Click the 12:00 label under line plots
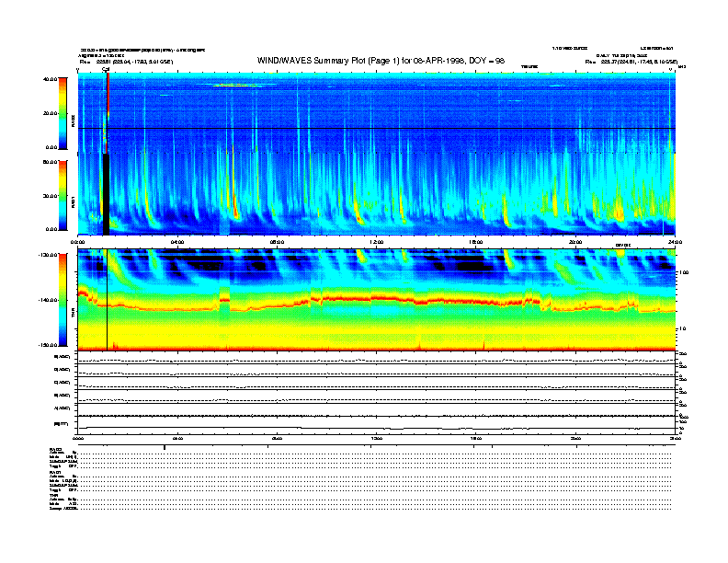The width and height of the screenshot is (728, 563). [x=377, y=438]
